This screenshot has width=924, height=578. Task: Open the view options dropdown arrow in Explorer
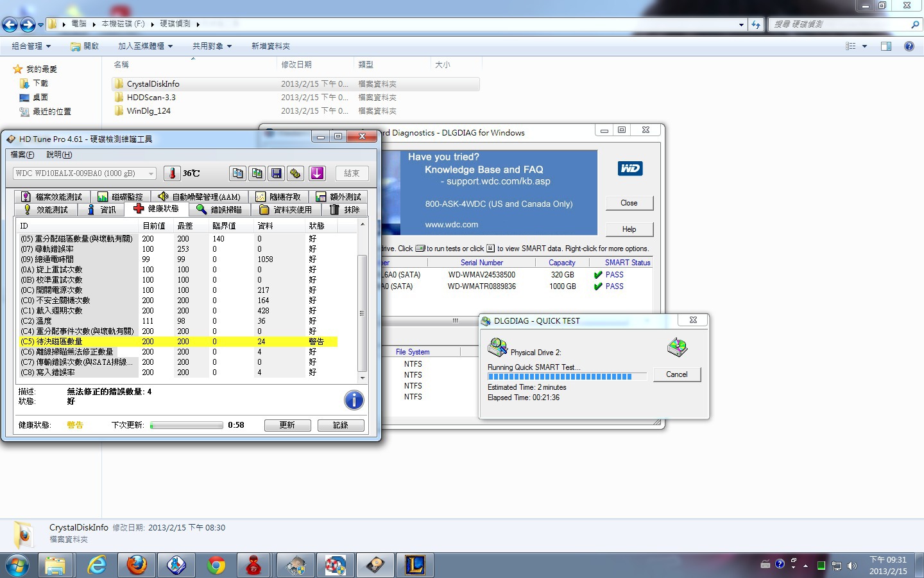click(864, 46)
